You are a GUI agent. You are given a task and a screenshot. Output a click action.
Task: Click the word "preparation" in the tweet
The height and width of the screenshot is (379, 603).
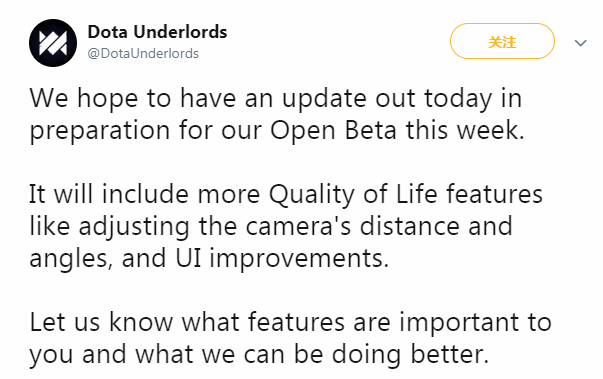click(x=100, y=131)
